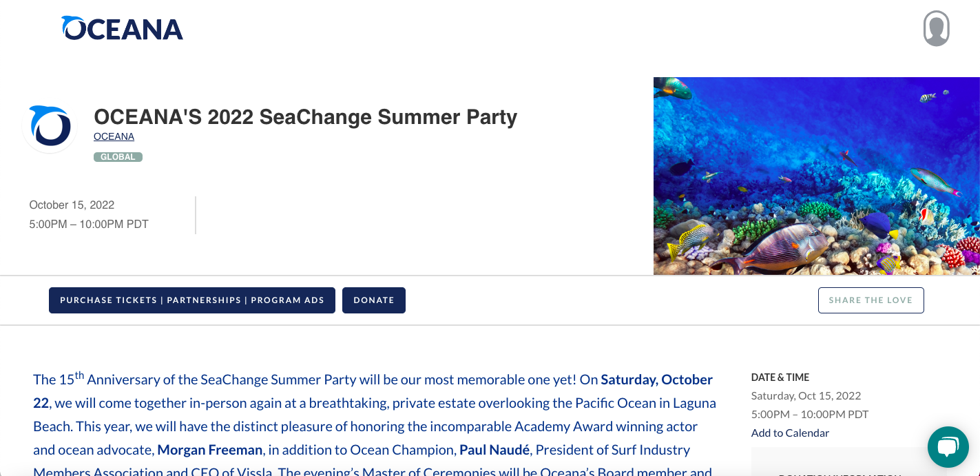980x476 pixels.
Task: Click the bold Morgan Freeman name
Action: (x=210, y=450)
